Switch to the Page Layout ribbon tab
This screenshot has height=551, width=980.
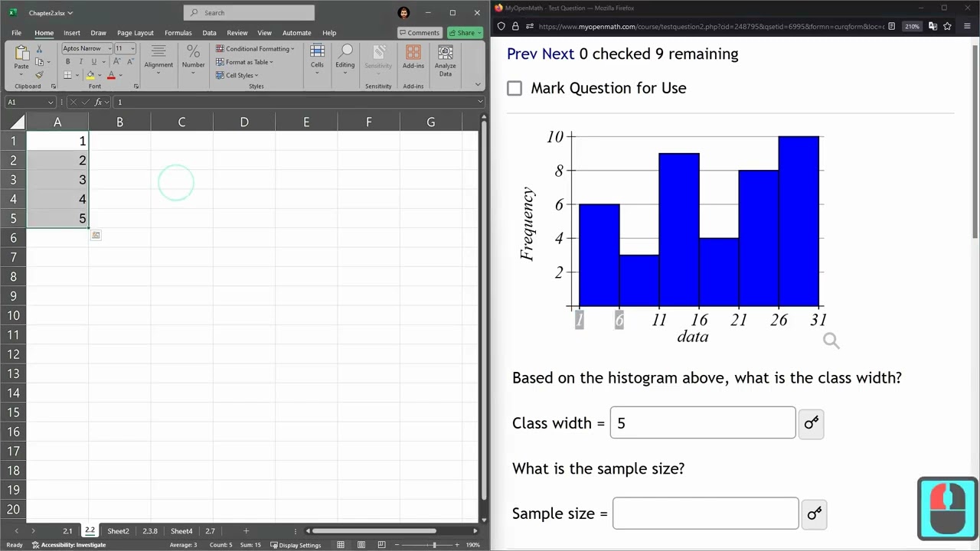[x=135, y=33]
